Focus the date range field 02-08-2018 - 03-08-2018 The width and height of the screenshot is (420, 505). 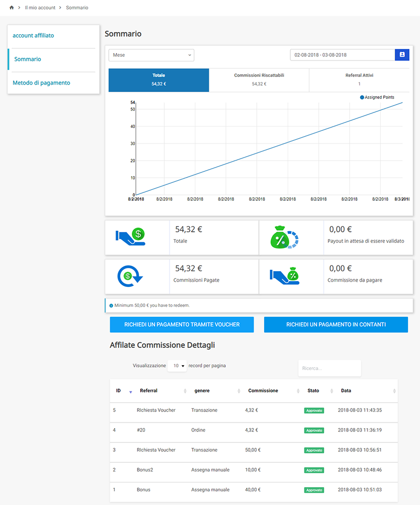click(342, 55)
